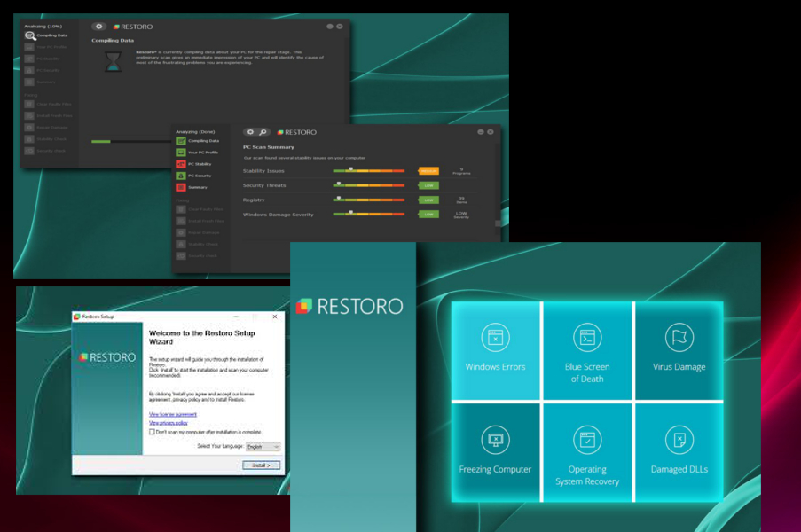Click the Install > button in Setup Wizard

[x=261, y=465]
